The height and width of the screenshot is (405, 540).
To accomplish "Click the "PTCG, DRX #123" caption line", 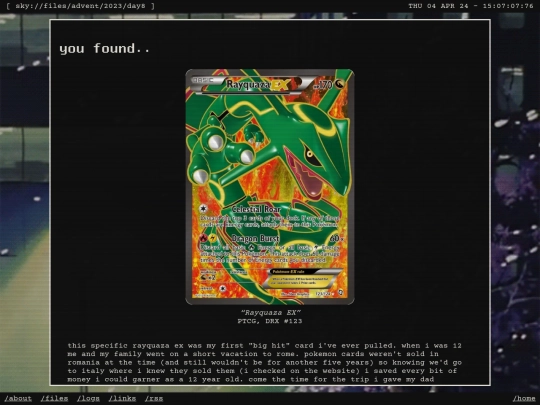I will 270,321.
